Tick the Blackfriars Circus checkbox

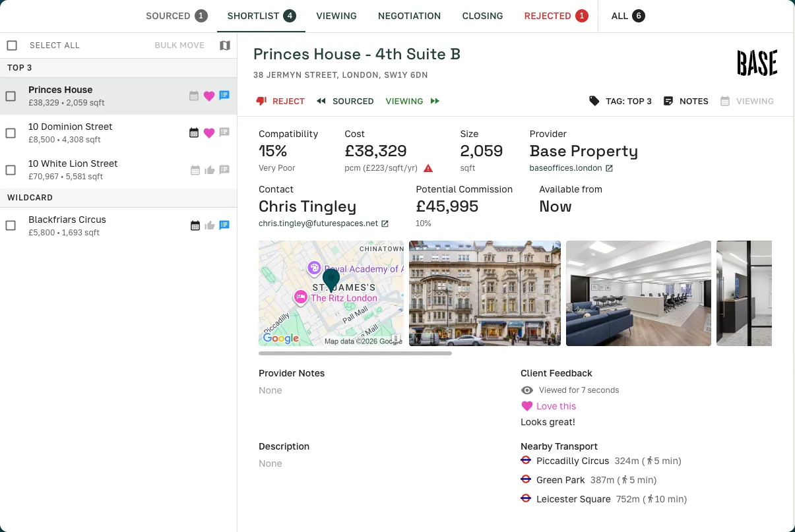[x=11, y=224]
